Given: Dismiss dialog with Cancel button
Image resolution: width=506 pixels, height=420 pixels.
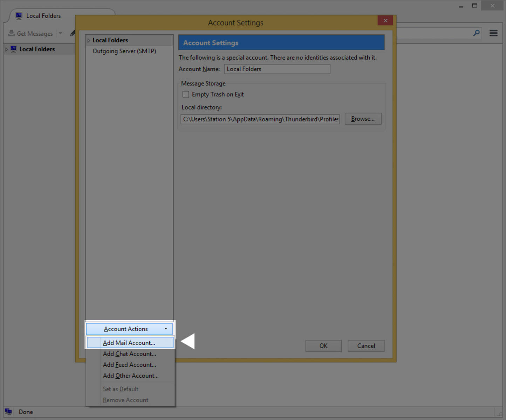Looking at the screenshot, I should [x=366, y=346].
